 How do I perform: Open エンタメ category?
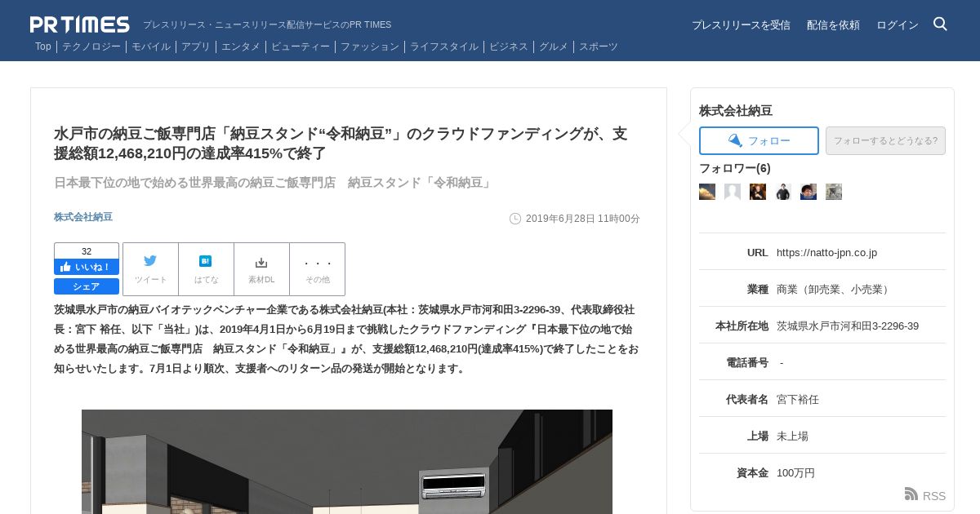point(241,47)
